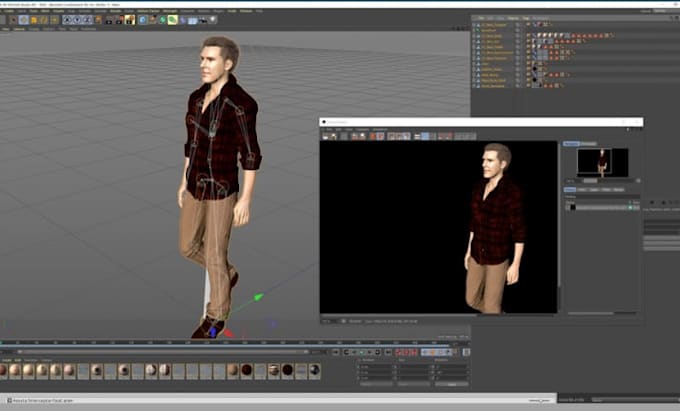Select the green-icon object in Object Manager
Screen dimensions: 680x411
point(487,30)
